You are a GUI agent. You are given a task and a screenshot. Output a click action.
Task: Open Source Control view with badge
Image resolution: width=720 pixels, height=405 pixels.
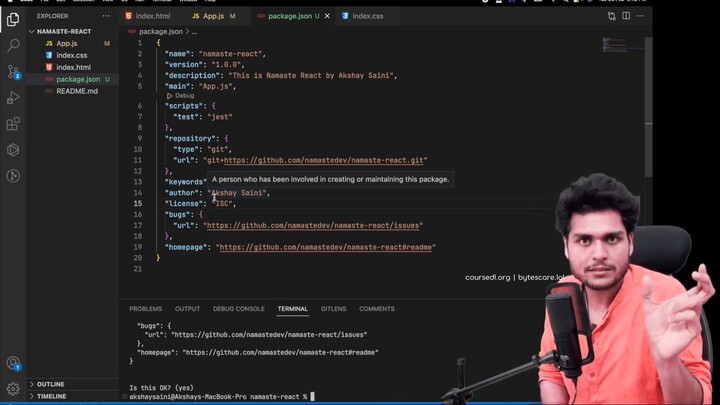click(13, 72)
